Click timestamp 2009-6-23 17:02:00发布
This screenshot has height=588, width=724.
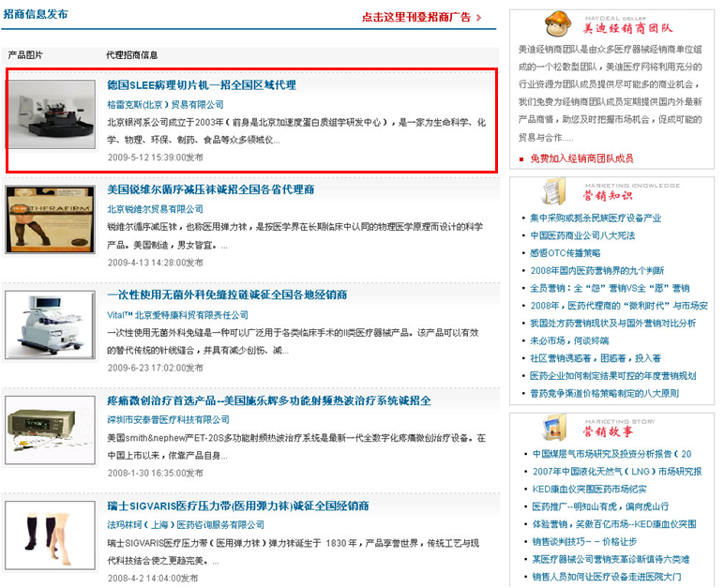coord(155,369)
